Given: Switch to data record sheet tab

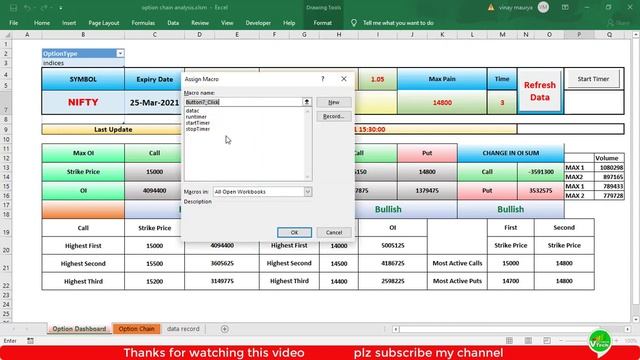Looking at the screenshot, I should point(183,329).
